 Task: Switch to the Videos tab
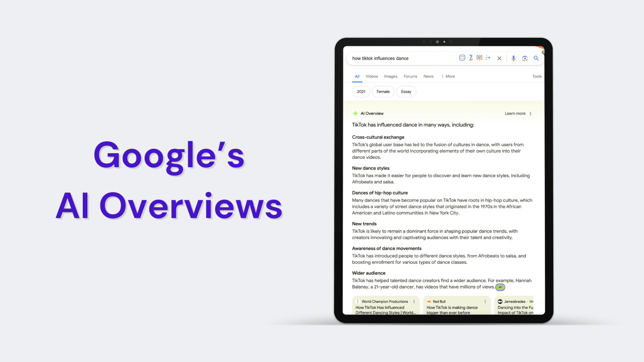click(x=371, y=76)
